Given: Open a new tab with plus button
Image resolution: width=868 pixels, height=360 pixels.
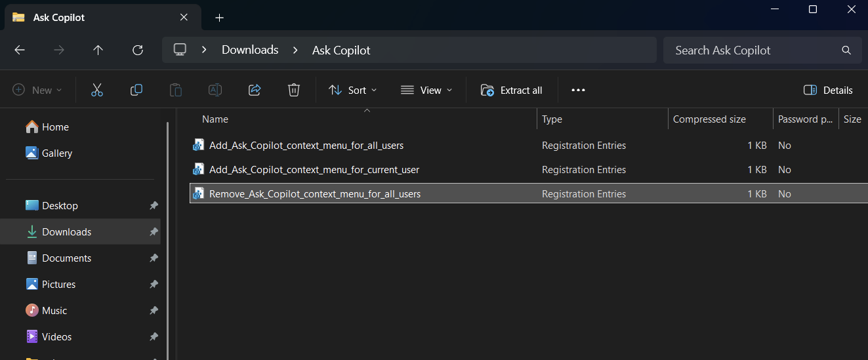Looking at the screenshot, I should pos(219,18).
